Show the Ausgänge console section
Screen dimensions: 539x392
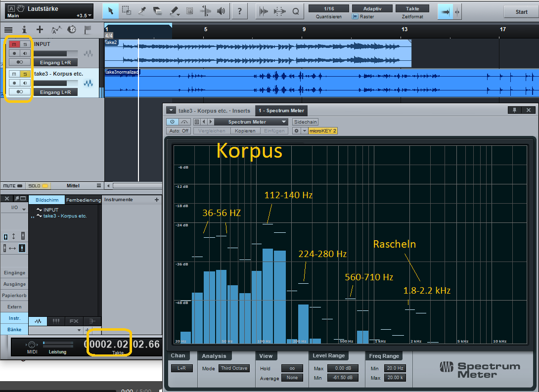(14, 284)
